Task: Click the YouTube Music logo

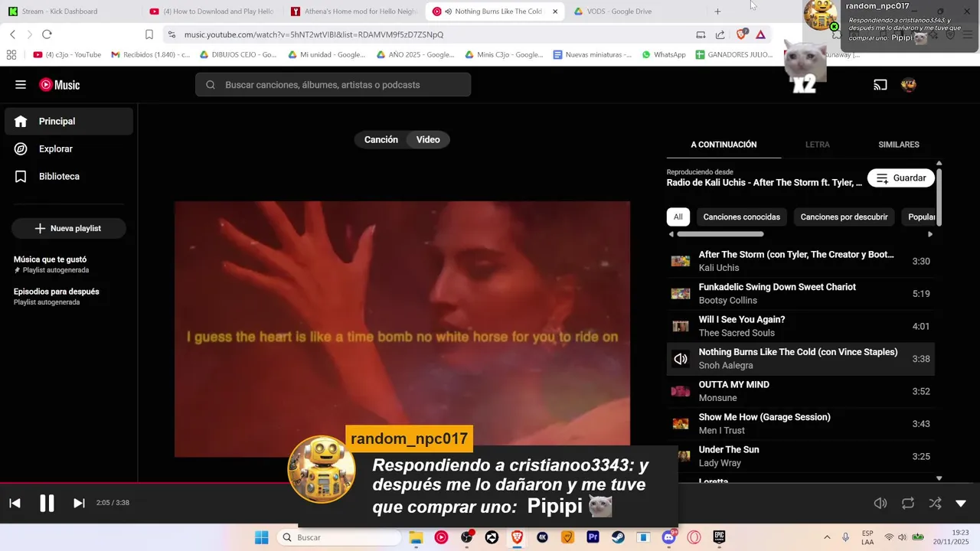Action: coord(60,85)
